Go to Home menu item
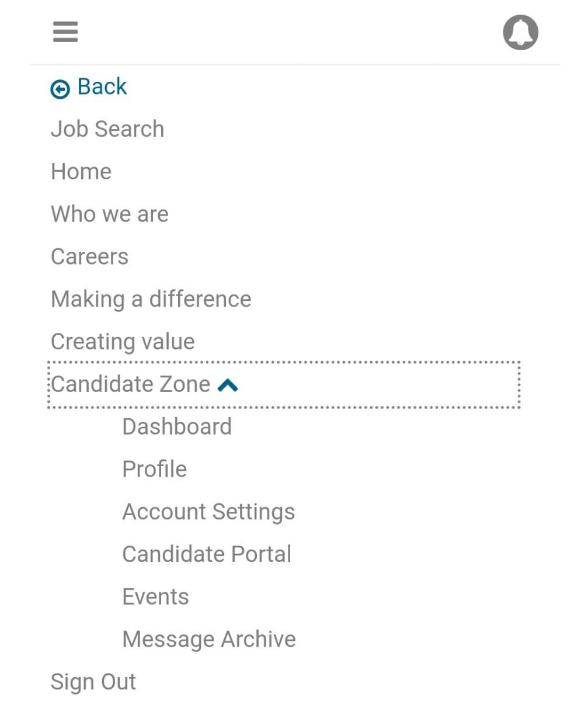The image size is (588, 701). (81, 172)
